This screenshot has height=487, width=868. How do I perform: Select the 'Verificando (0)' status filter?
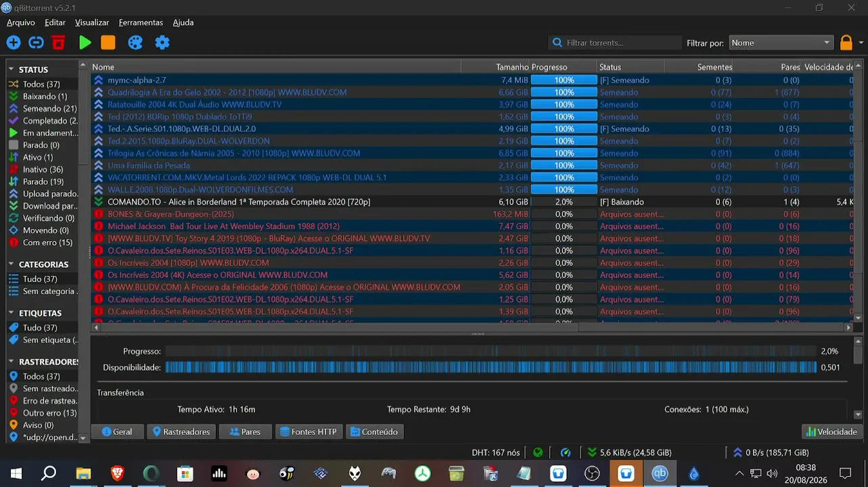tap(43, 218)
